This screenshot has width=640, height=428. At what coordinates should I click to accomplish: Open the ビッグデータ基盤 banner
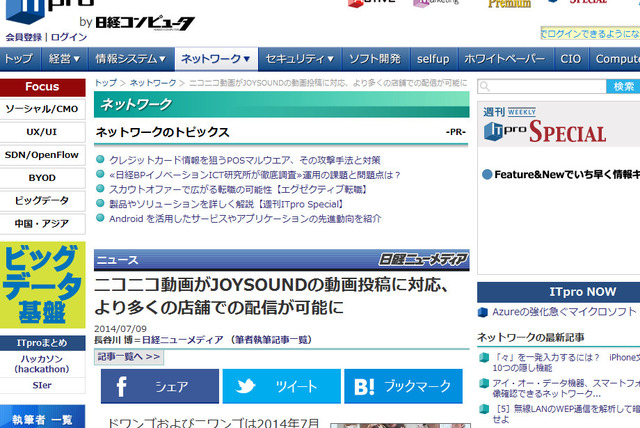42,285
